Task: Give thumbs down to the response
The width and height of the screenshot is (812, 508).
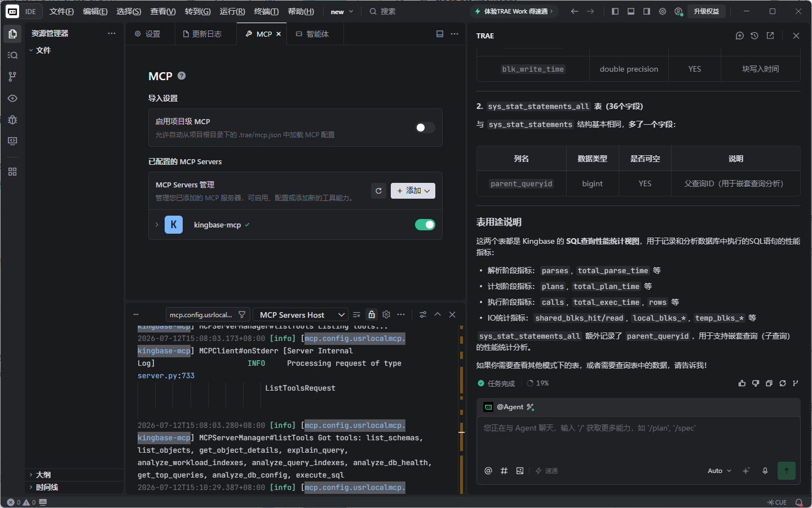Action: (x=756, y=383)
